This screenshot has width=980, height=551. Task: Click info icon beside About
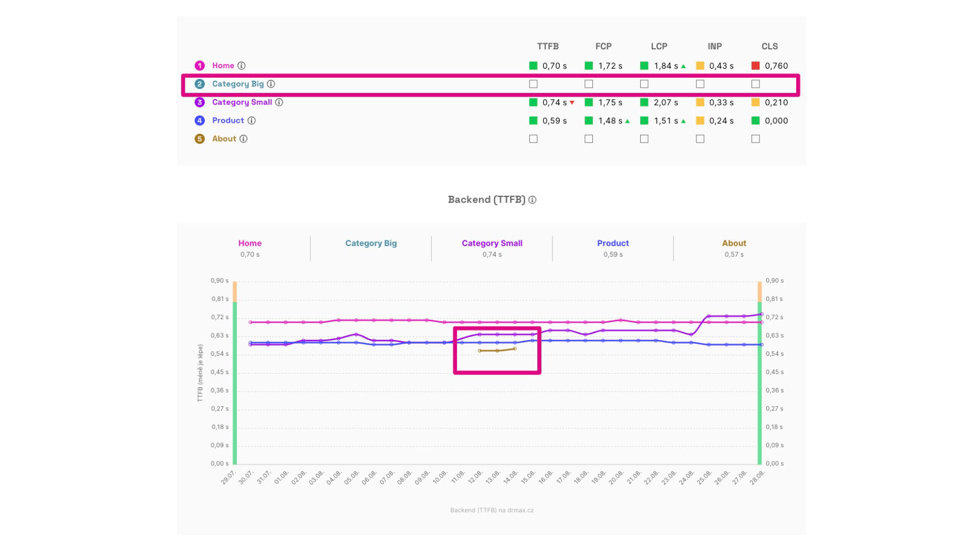[244, 139]
